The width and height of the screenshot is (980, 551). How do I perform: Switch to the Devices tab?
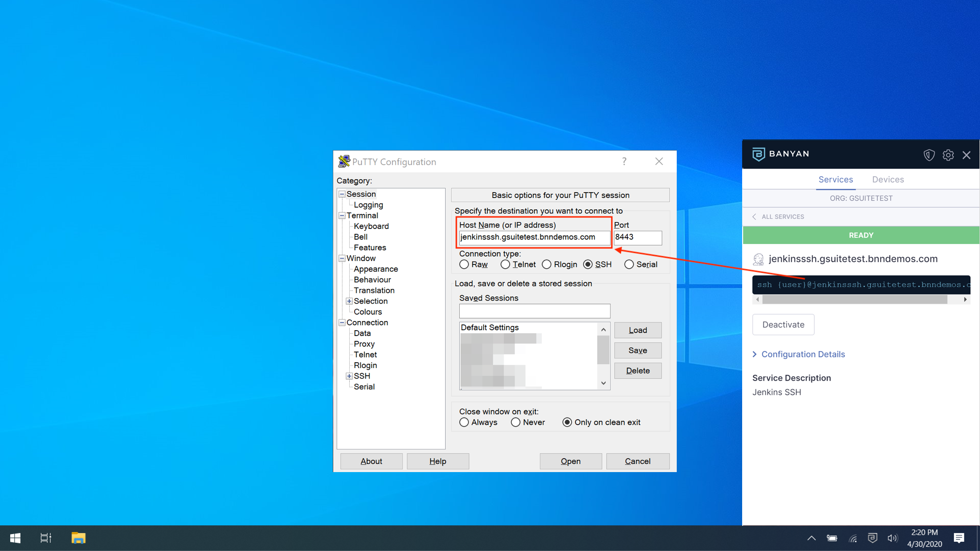click(888, 180)
